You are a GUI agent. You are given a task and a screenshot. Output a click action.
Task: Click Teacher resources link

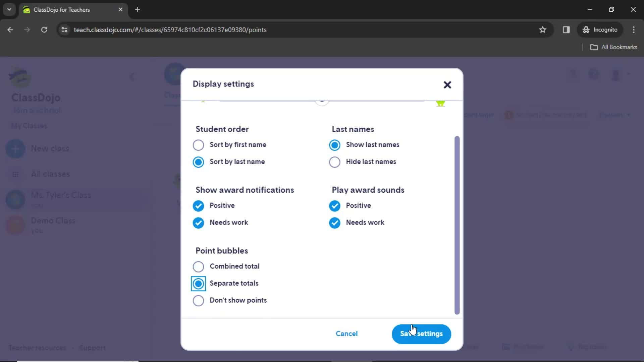click(x=37, y=348)
